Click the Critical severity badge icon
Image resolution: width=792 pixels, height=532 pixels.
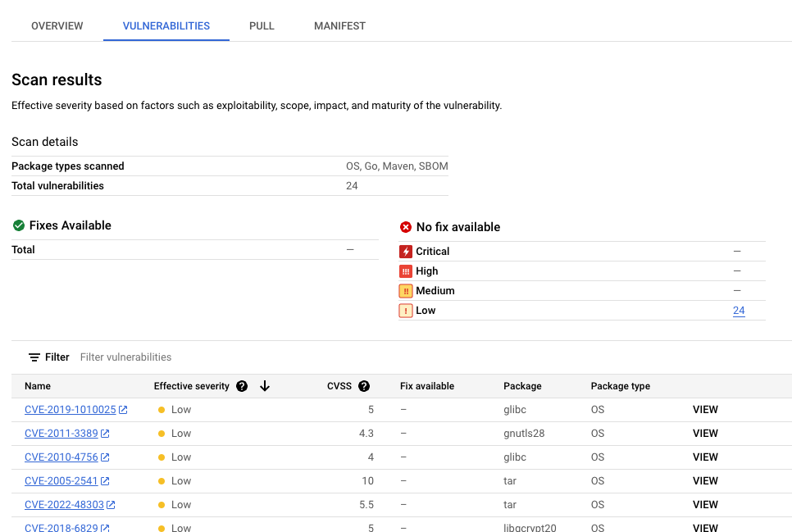[406, 251]
